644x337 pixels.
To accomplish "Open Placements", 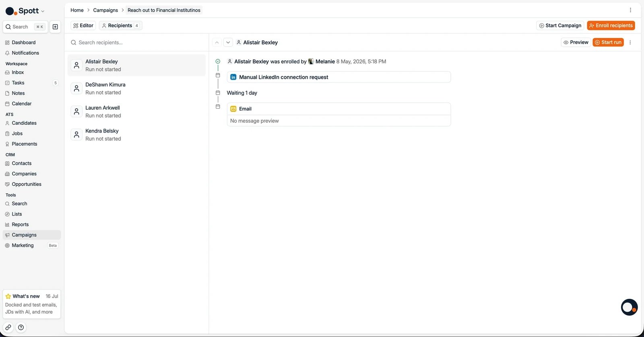I will tap(31, 144).
